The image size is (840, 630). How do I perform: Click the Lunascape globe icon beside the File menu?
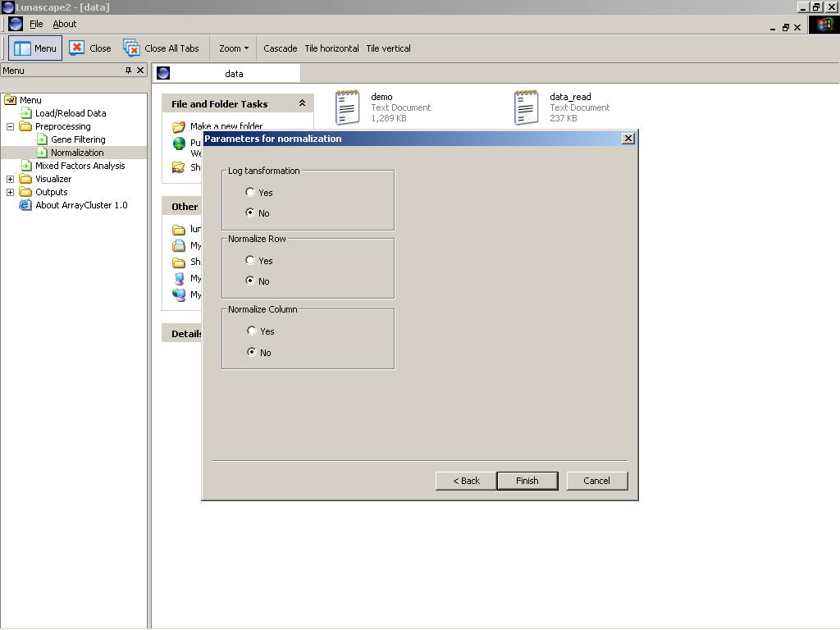pyautogui.click(x=16, y=24)
